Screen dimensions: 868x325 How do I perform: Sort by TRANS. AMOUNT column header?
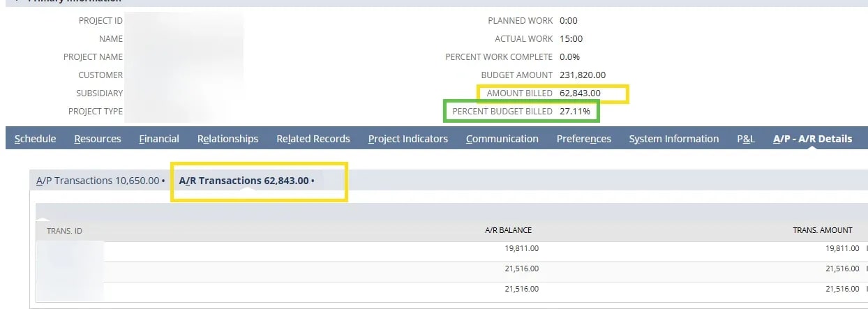(823, 230)
